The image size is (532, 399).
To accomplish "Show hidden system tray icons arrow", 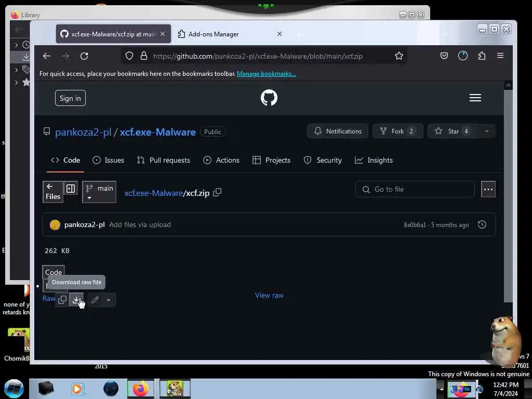I will click(x=442, y=389).
